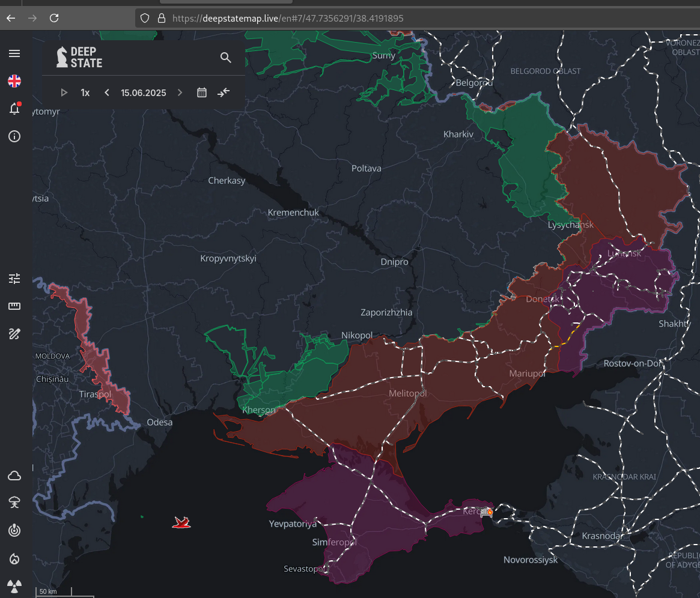700x598 pixels.
Task: Click the KRASNODAR KRAI label
Action: (624, 477)
